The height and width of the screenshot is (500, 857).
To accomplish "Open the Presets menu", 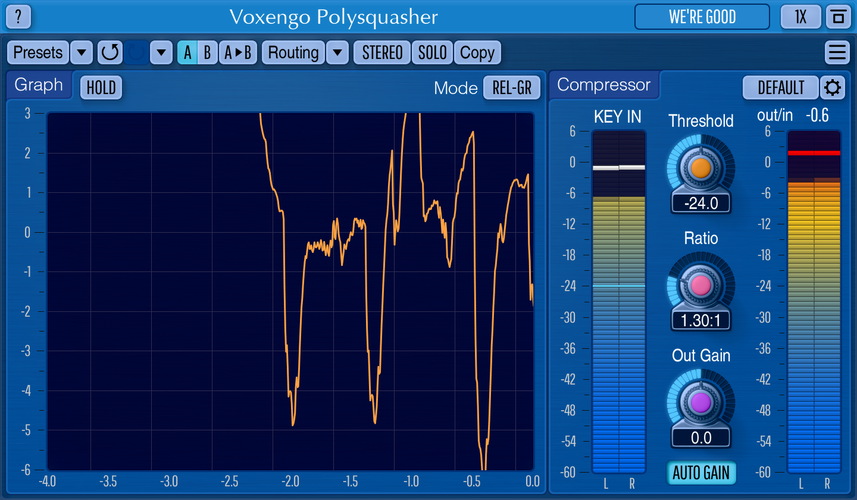I will [x=38, y=52].
